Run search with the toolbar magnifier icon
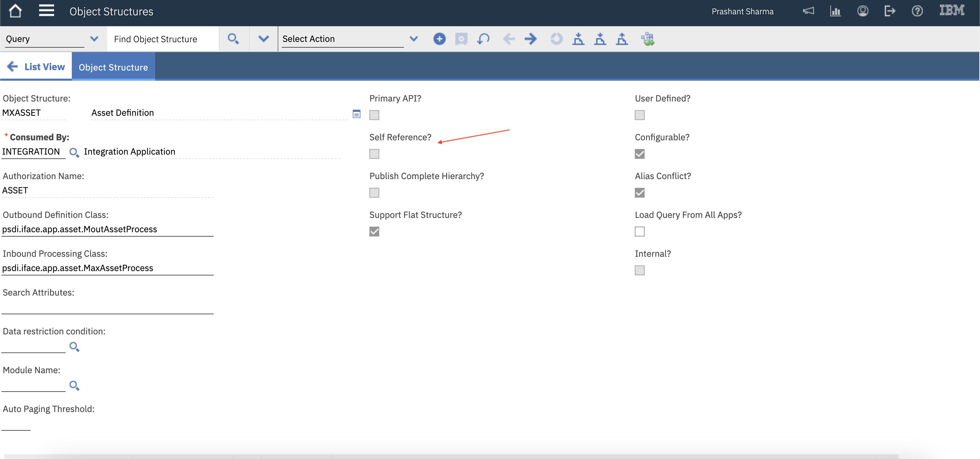The width and height of the screenshot is (980, 459). [x=233, y=39]
